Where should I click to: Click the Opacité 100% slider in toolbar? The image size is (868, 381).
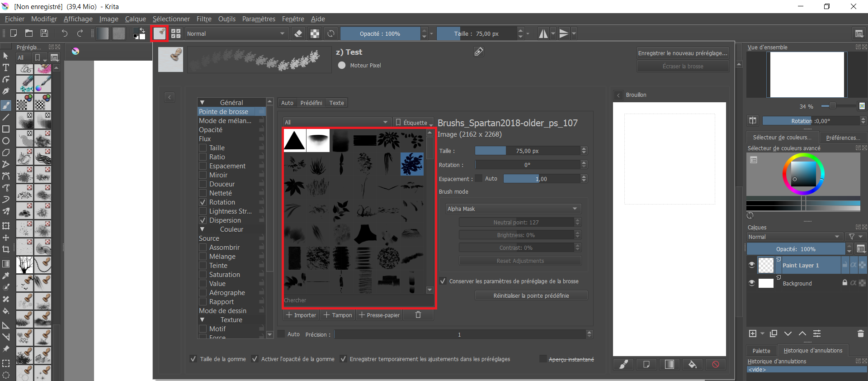380,33
